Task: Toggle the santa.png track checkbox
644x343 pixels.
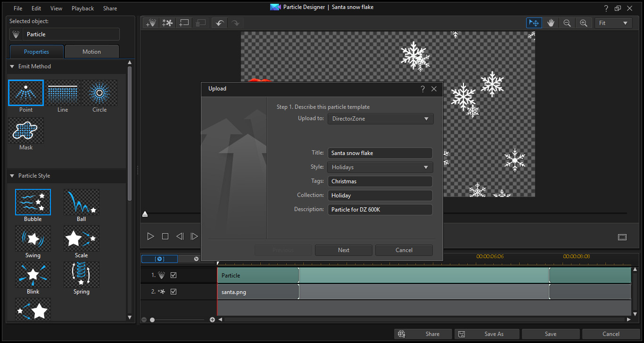Action: (x=173, y=292)
